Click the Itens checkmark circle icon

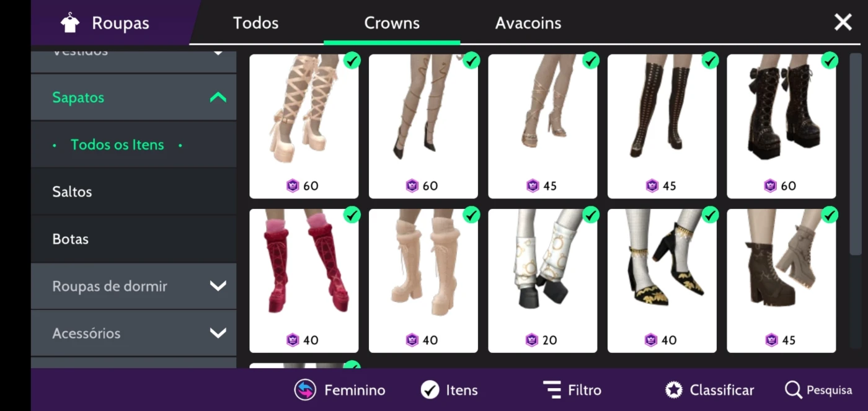(430, 390)
